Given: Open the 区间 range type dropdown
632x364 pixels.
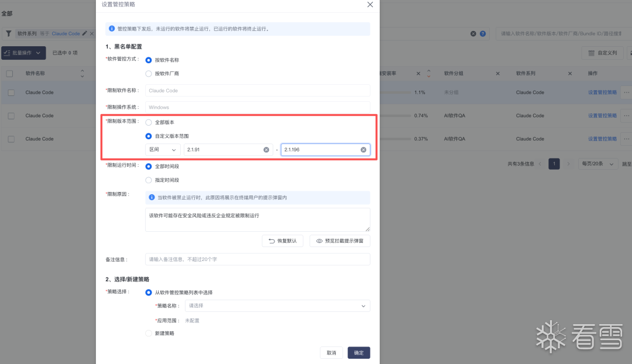Looking at the screenshot, I should click(x=163, y=150).
